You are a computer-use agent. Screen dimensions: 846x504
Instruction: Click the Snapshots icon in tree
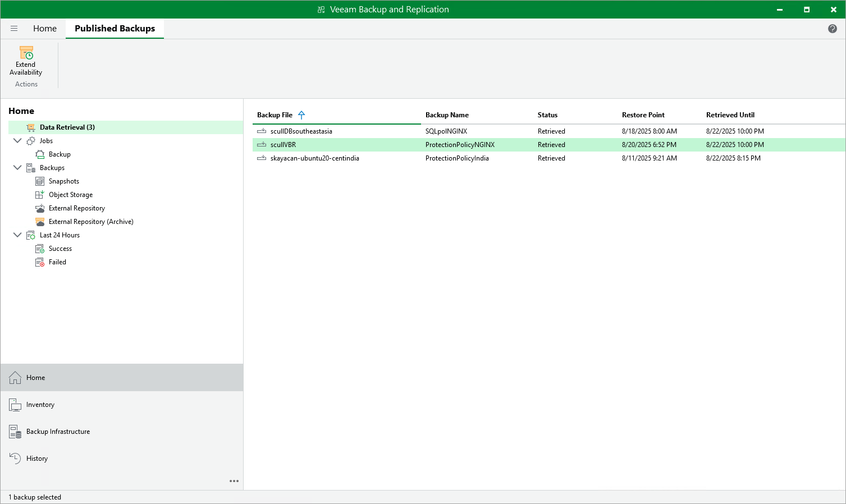pyautogui.click(x=40, y=181)
